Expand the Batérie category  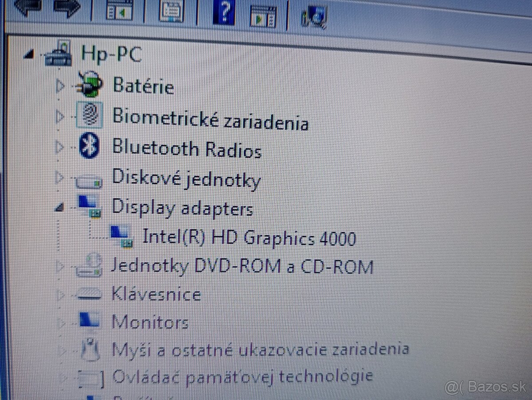click(59, 86)
